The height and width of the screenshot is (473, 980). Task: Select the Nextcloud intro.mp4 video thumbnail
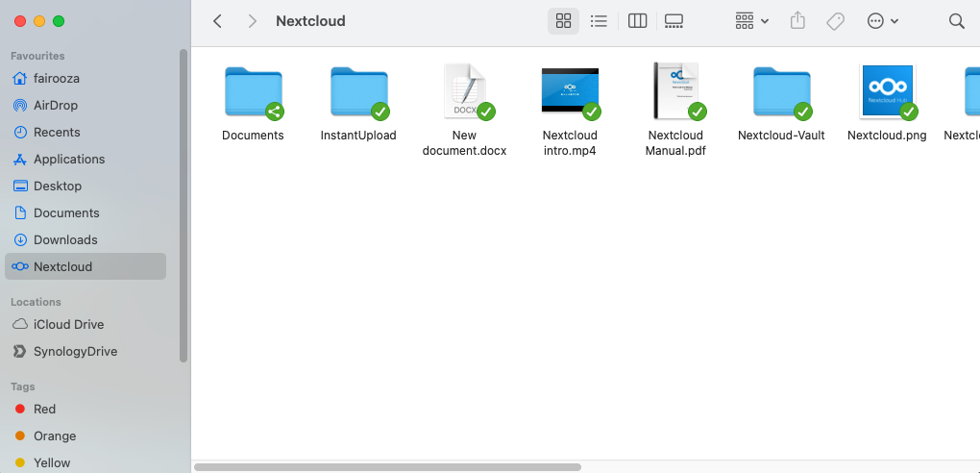pyautogui.click(x=570, y=91)
